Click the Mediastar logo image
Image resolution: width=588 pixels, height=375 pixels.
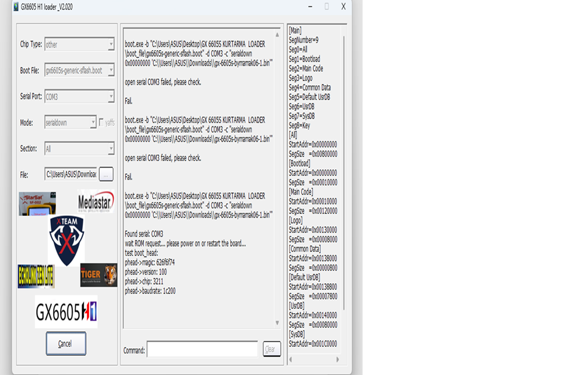(95, 202)
